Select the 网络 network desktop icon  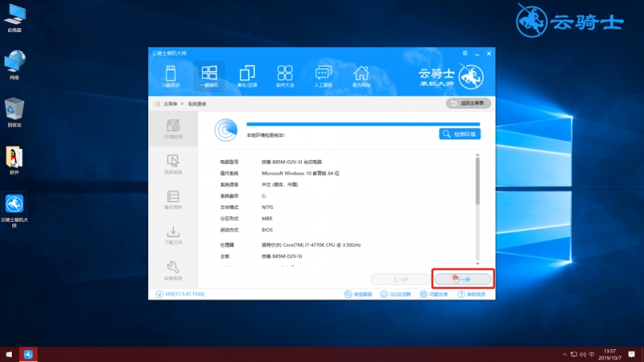click(14, 65)
